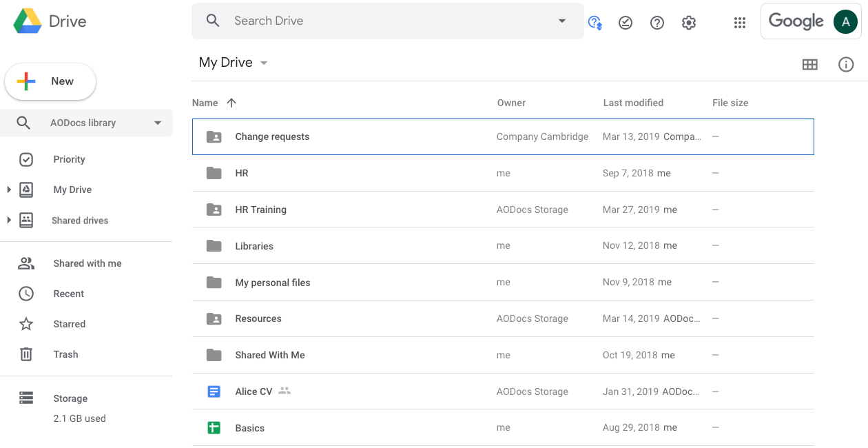Sort by Name column header

coord(205,103)
